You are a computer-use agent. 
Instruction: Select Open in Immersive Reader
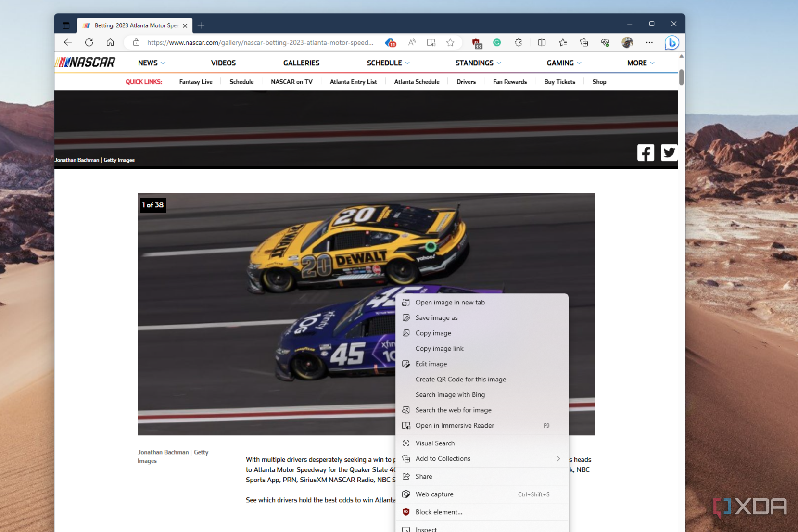[x=482, y=426]
